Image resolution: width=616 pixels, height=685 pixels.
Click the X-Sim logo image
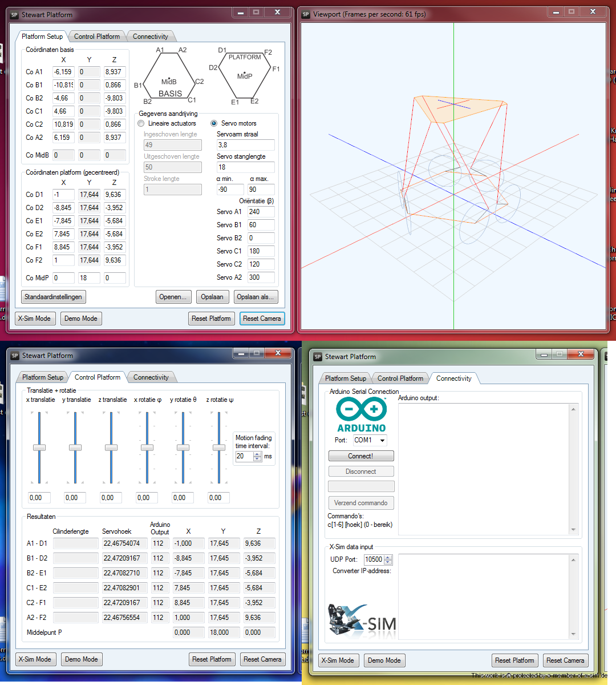[x=362, y=620]
